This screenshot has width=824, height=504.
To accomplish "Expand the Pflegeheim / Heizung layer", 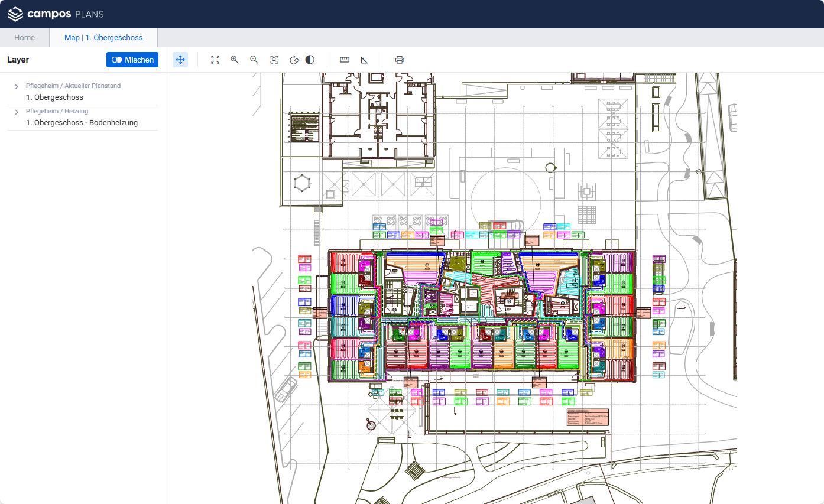I will pos(17,112).
